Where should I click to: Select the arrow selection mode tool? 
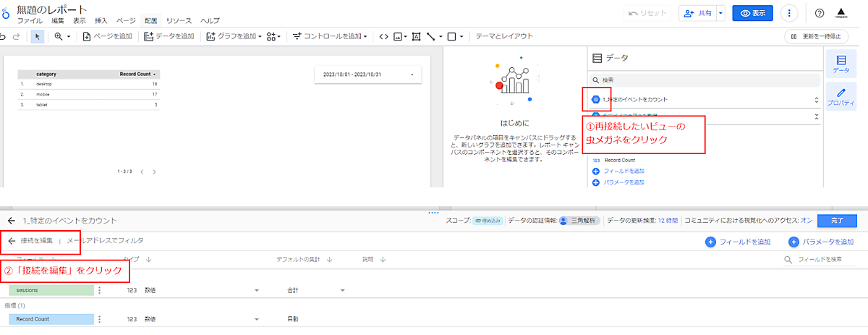[37, 36]
